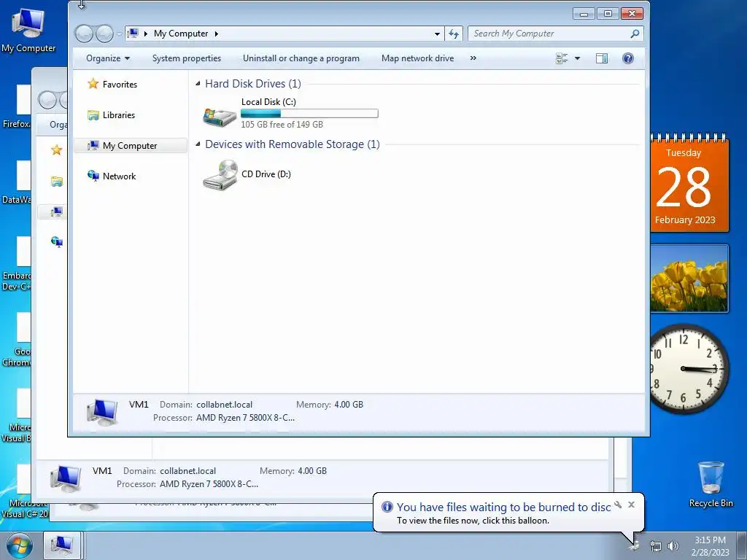Click the Refresh button next to address bar

coord(454,34)
